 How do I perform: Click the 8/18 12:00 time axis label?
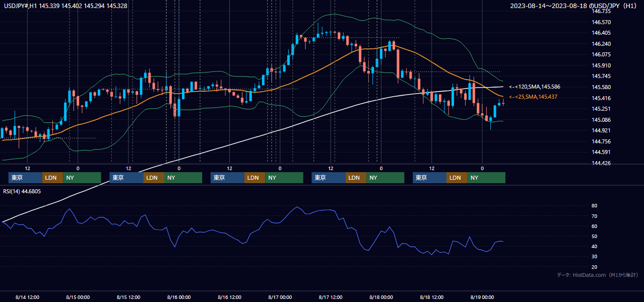pos(431,297)
